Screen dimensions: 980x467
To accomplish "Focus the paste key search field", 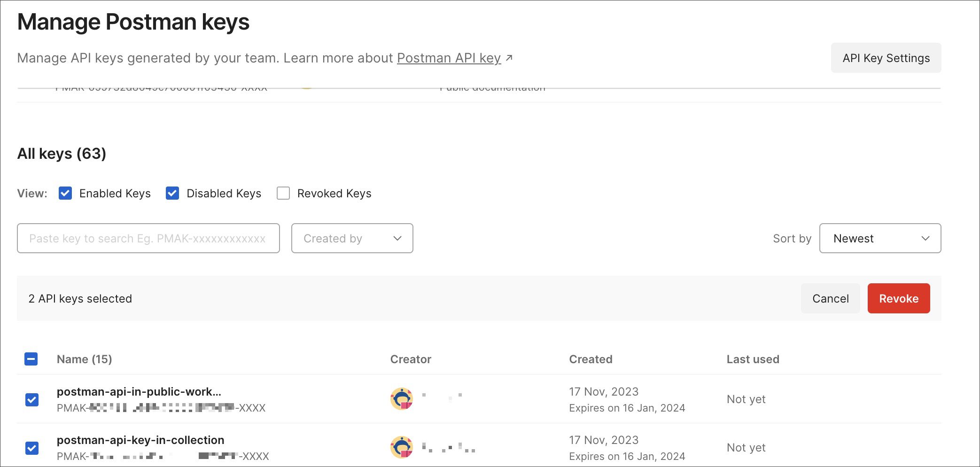I will (148, 238).
